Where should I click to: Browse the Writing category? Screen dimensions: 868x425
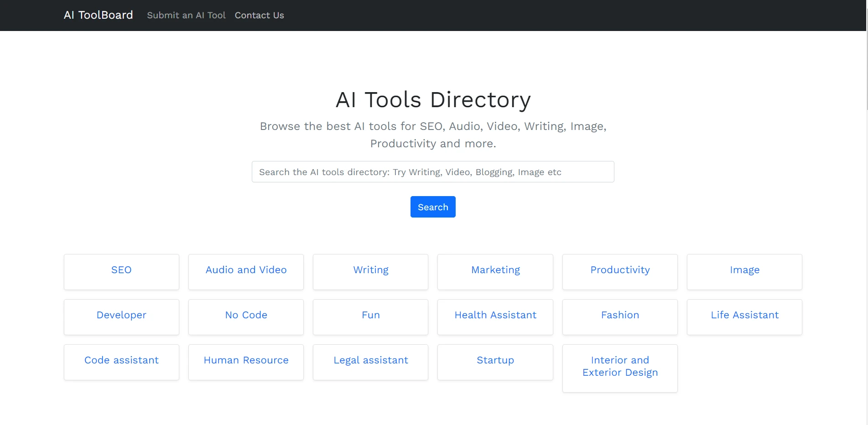pyautogui.click(x=370, y=272)
